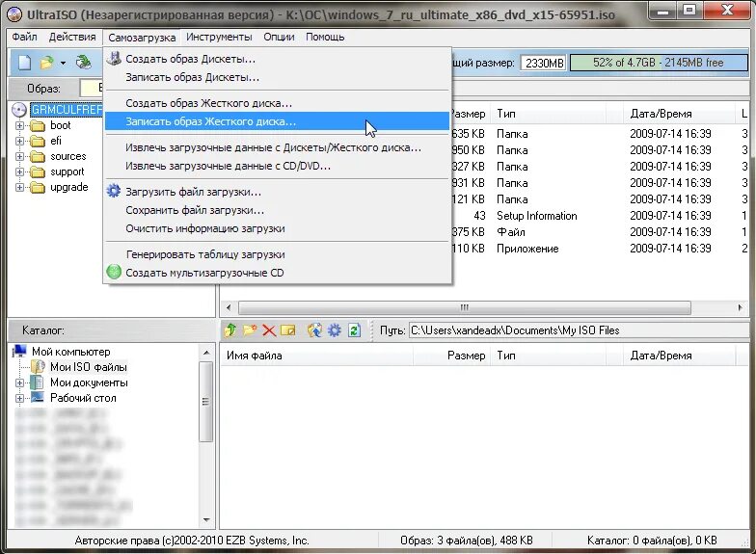Click the red Delete X icon

pyautogui.click(x=269, y=330)
